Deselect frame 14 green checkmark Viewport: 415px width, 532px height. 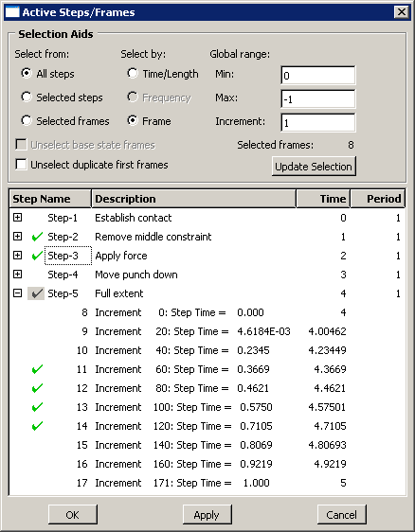[37, 426]
